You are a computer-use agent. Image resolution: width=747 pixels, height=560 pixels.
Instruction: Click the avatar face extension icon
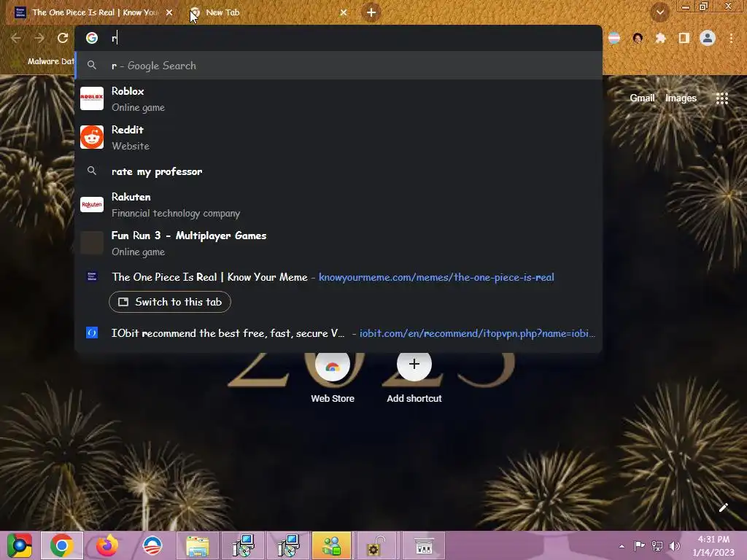coord(638,38)
